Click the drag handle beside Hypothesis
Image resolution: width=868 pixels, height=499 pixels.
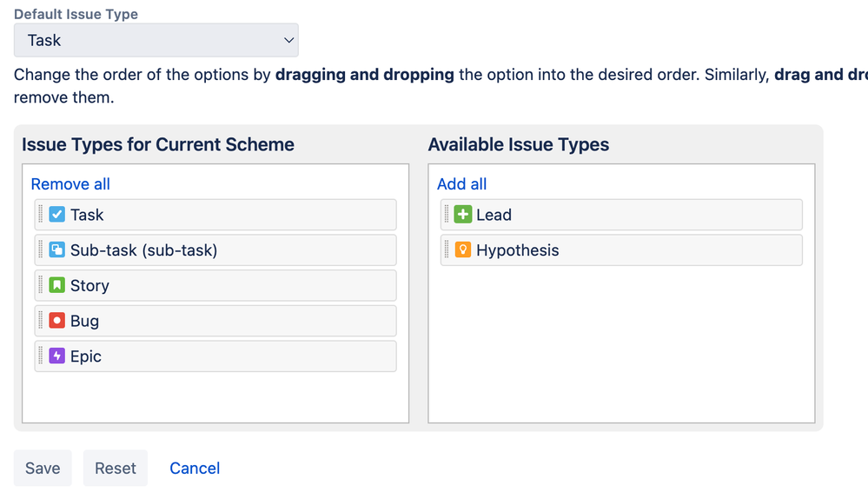coord(447,250)
